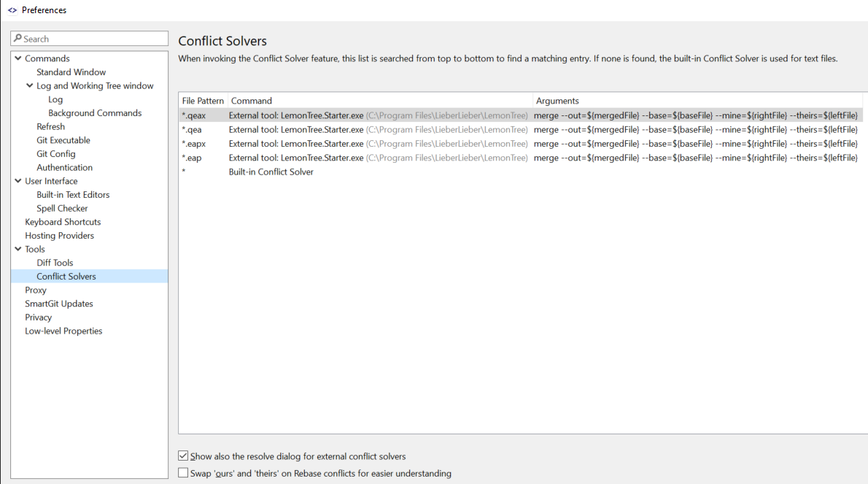Collapse the Tools tree node
This screenshot has width=868, height=484.
[x=18, y=249]
